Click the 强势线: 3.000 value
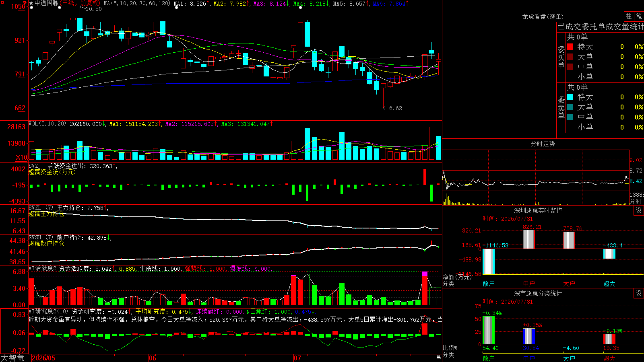Screen dimensions: 644x362 [206, 268]
